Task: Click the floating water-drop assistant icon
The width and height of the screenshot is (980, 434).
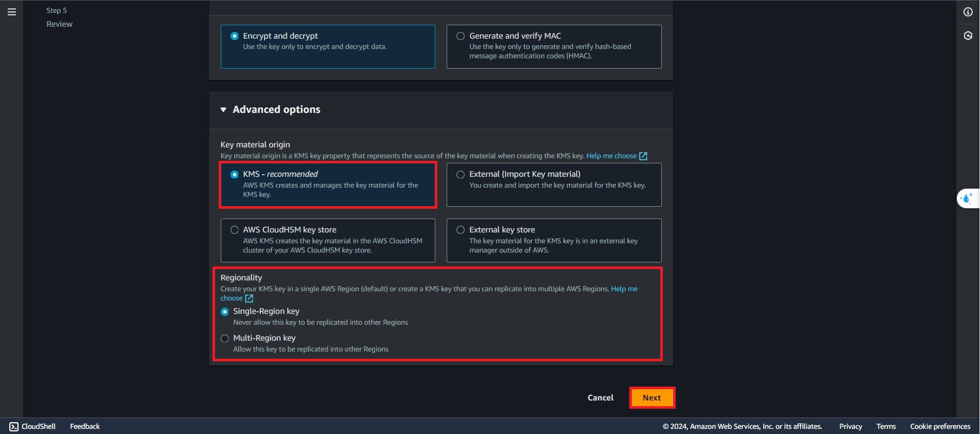Action: coord(967,198)
